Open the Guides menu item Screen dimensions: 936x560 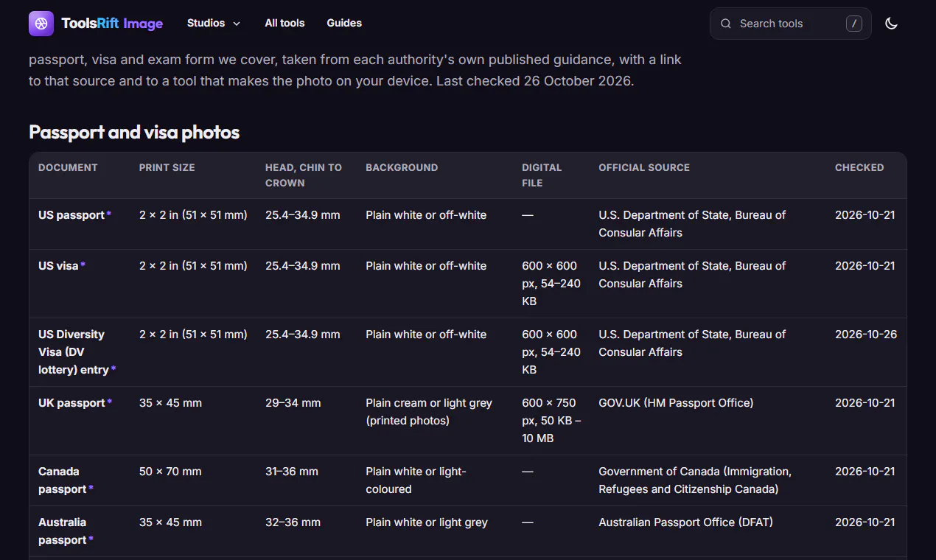tap(344, 23)
